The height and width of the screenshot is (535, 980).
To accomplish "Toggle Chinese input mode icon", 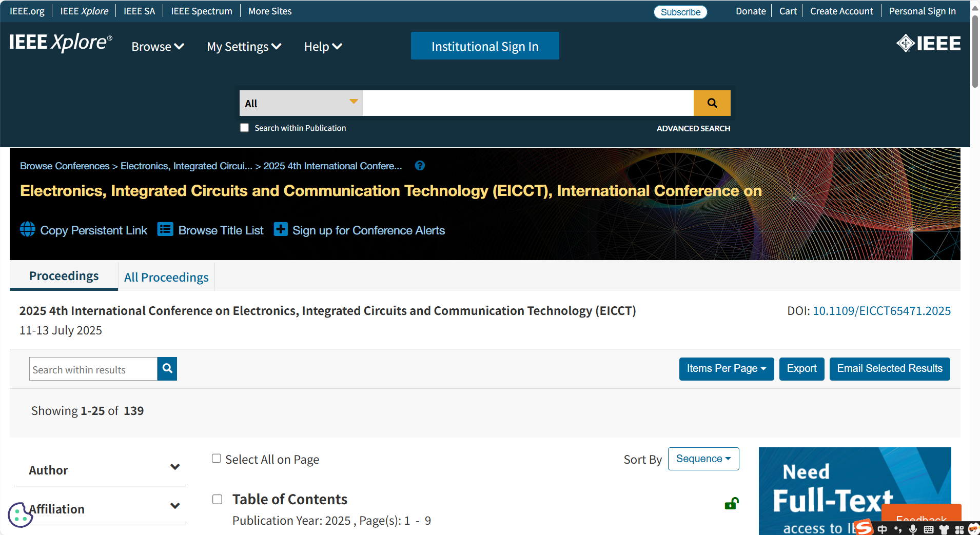I will tap(883, 529).
